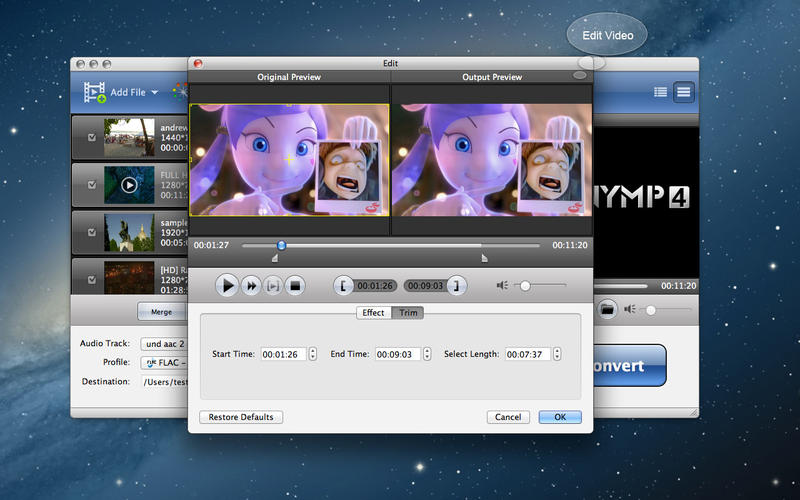This screenshot has height=500, width=800.
Task: Stop playback with the square stop button
Action: [x=294, y=286]
